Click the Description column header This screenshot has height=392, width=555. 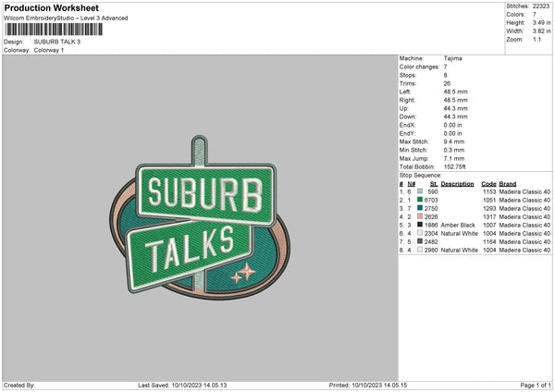(457, 183)
